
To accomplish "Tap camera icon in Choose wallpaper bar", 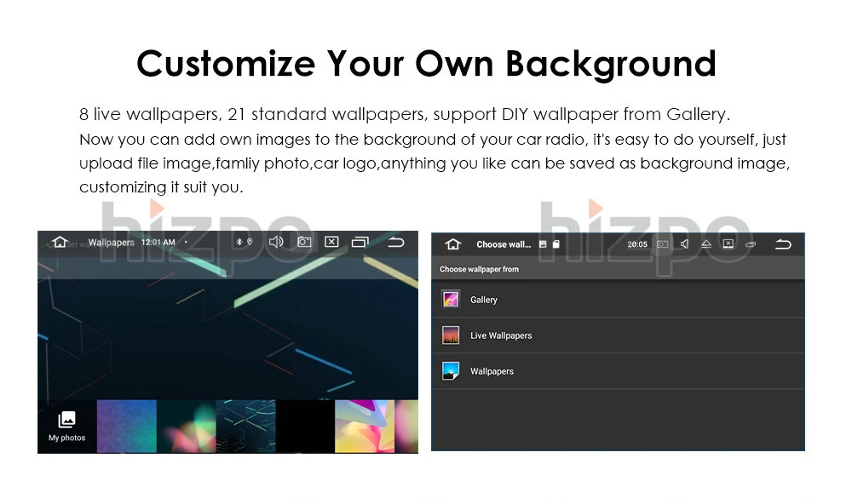I will pos(662,244).
